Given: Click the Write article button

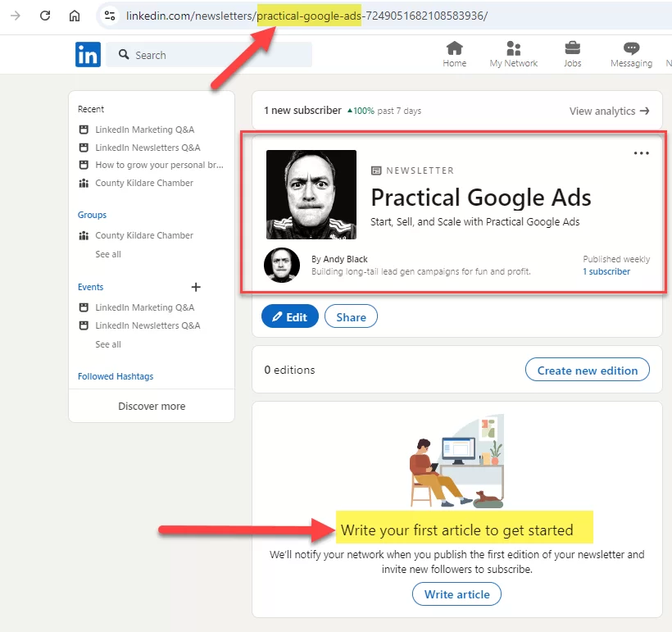Looking at the screenshot, I should 456,593.
